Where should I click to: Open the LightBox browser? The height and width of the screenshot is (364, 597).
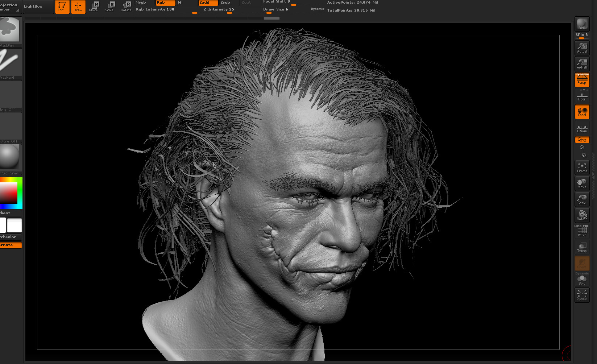38,7
